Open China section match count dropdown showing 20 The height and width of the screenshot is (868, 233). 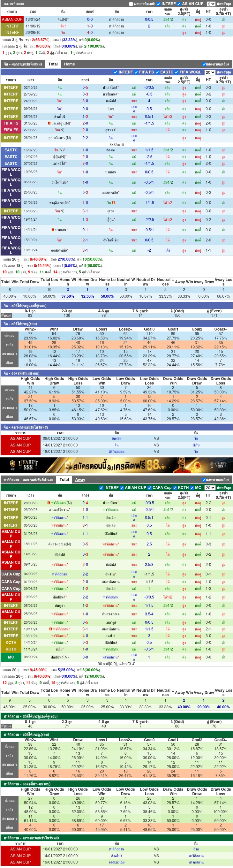[210, 72]
